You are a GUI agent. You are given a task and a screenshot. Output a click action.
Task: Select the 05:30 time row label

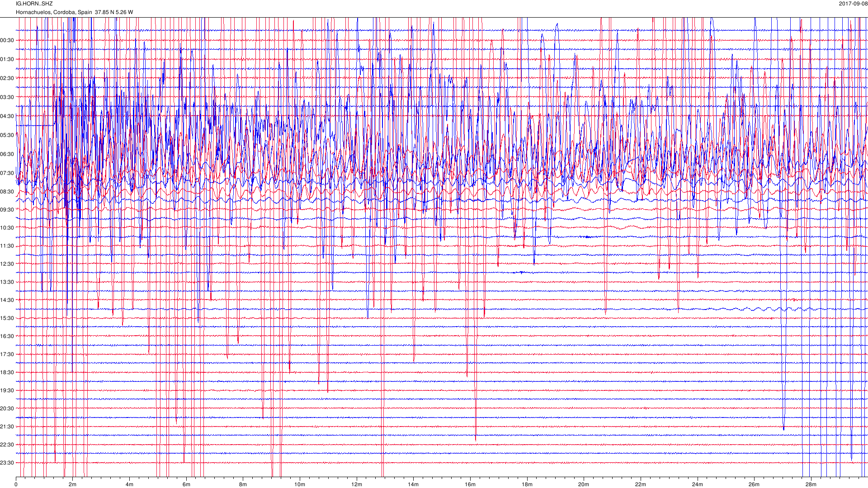pyautogui.click(x=7, y=135)
